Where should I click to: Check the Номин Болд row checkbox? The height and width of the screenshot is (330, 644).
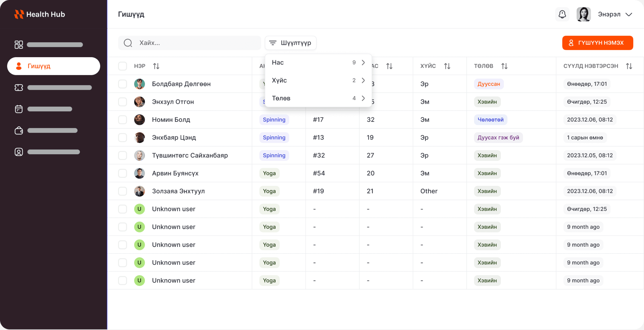pos(123,120)
